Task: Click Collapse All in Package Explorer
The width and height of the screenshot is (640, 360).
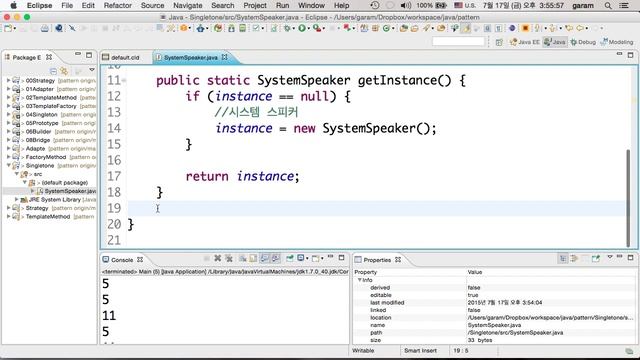Action: click(53, 71)
